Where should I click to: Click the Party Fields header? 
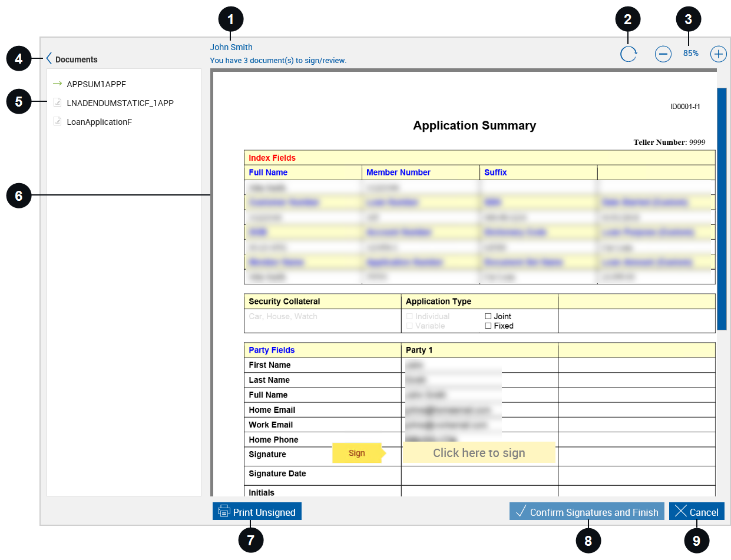pos(272,350)
